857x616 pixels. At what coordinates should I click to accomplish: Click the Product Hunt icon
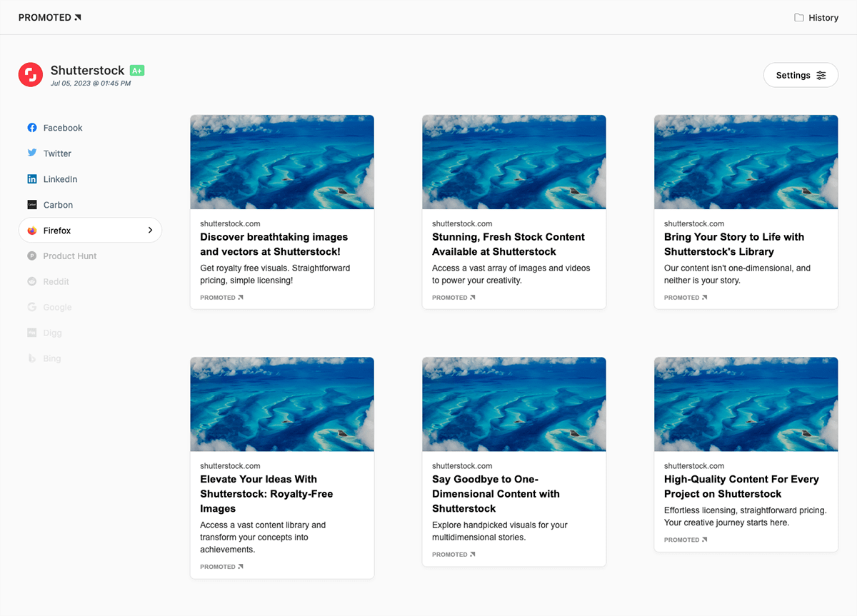32,256
